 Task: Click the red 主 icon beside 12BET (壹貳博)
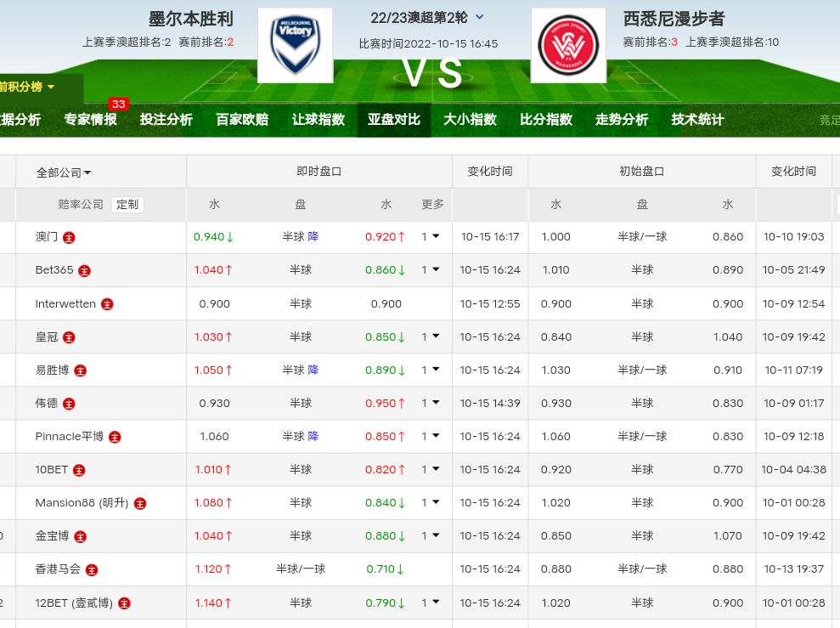click(124, 603)
